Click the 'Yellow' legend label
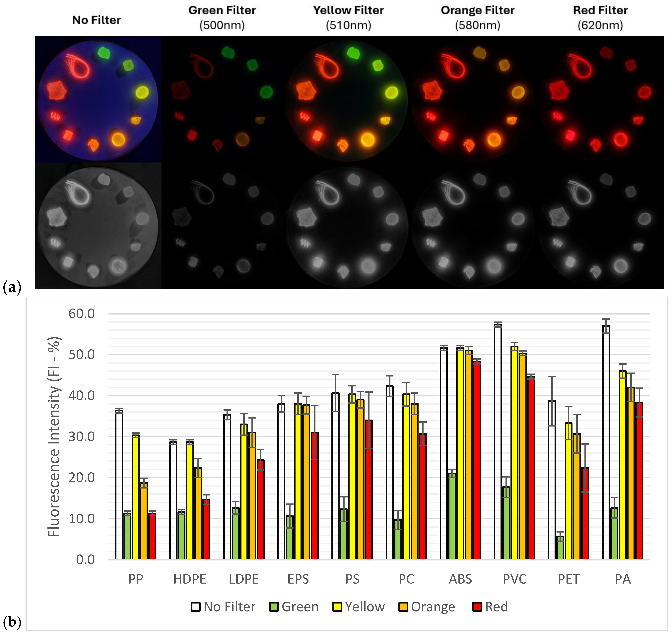 [365, 606]
